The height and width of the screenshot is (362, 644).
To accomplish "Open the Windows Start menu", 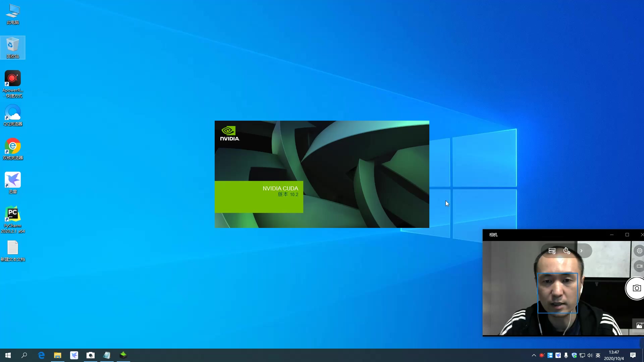I will click(8, 355).
